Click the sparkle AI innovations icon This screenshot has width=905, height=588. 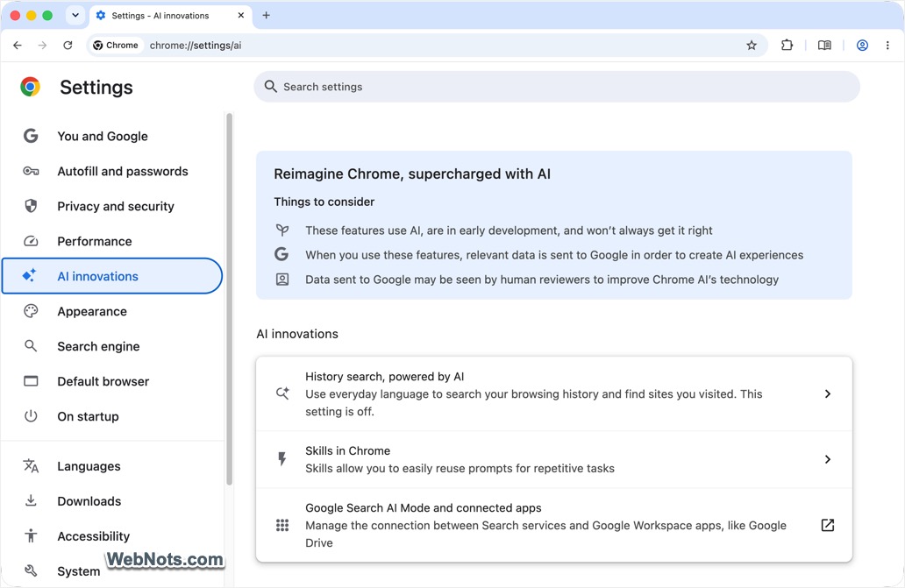pos(30,275)
